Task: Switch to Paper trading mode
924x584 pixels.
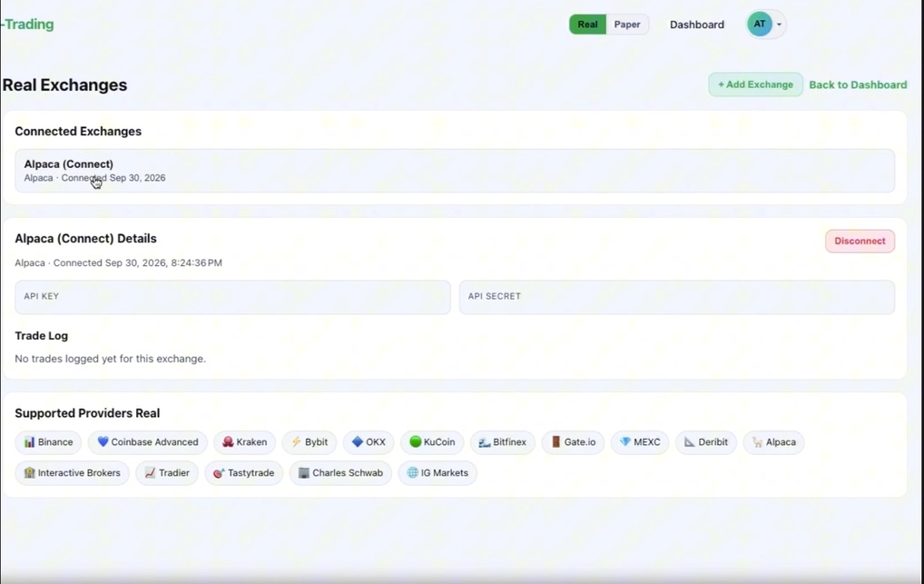Action: coord(627,25)
